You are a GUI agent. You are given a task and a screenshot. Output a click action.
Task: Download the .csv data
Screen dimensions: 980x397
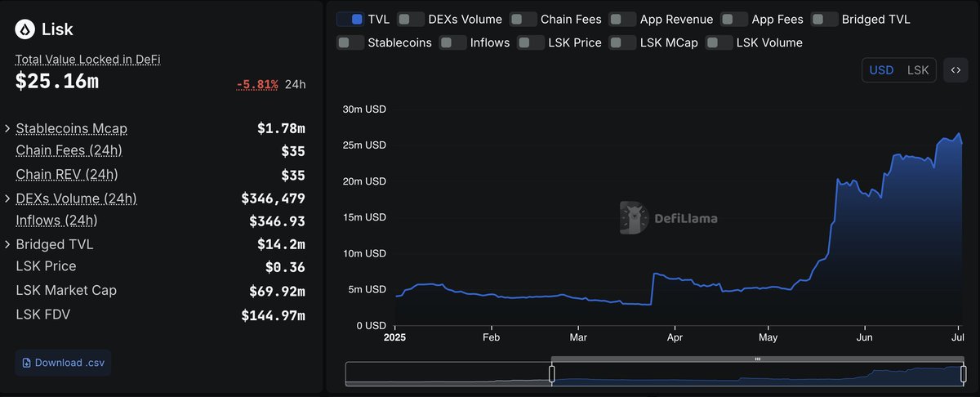coord(63,363)
